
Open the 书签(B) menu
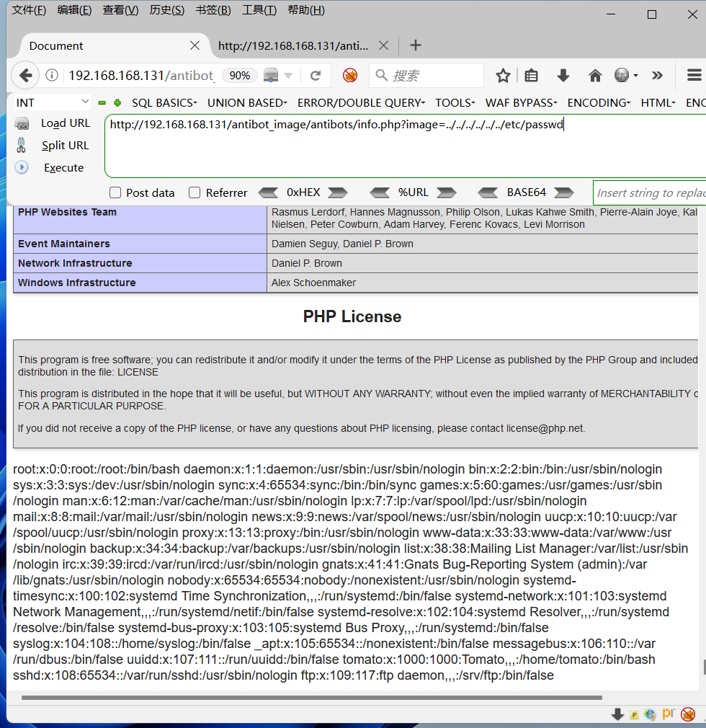[x=213, y=10]
